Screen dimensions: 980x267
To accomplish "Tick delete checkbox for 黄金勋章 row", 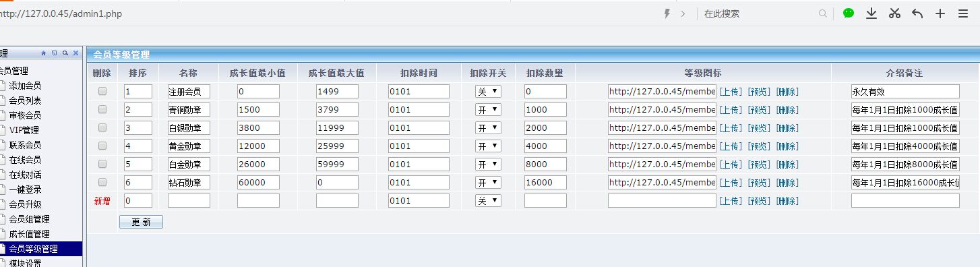I will click(102, 146).
